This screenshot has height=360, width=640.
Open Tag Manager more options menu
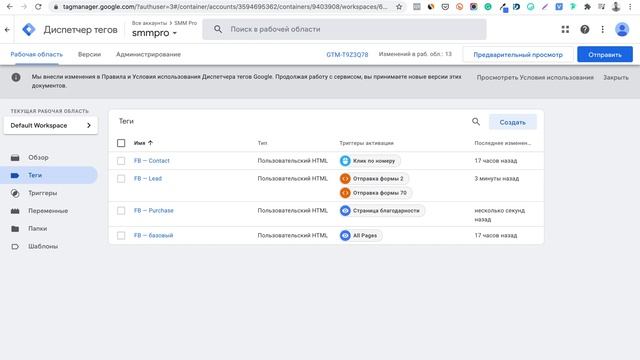pos(602,29)
